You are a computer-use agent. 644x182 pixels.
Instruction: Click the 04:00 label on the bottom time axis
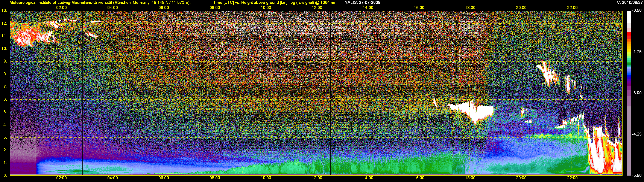tap(112, 178)
